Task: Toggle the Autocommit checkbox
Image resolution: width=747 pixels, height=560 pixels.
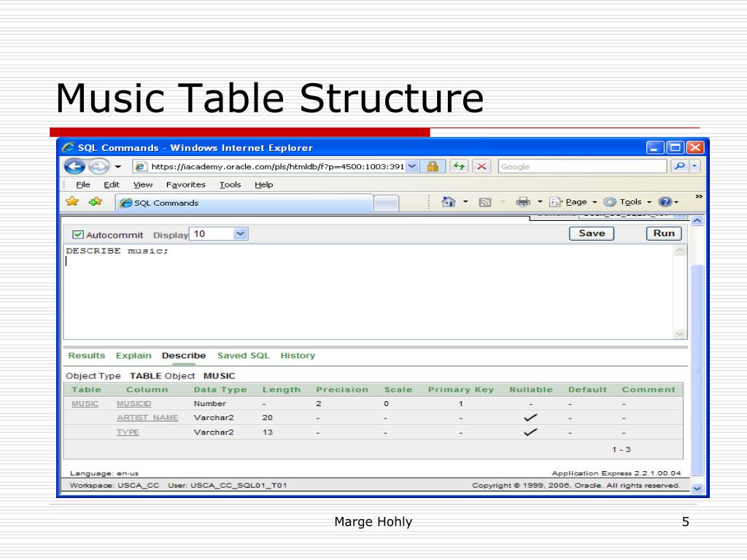Action: [77, 235]
